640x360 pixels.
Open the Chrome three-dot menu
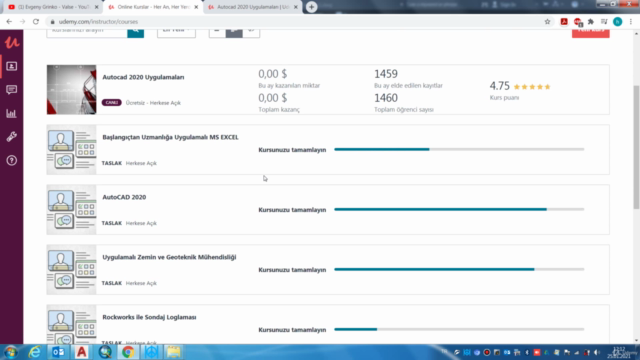631,22
